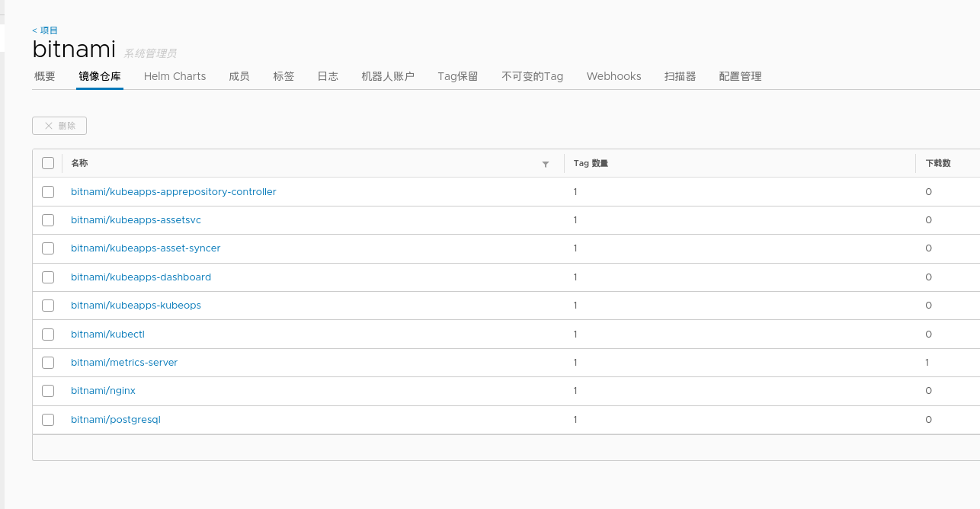Go back via the 项目 link
The width and height of the screenshot is (980, 509).
coord(45,30)
